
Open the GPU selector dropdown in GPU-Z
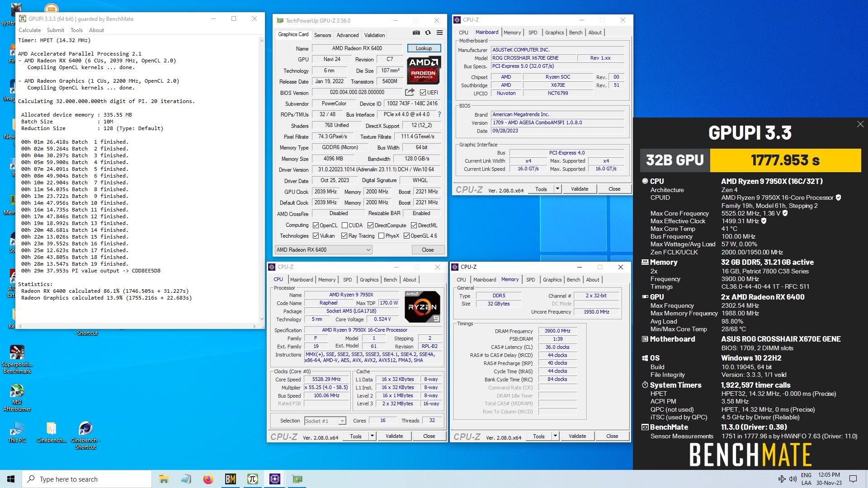[323, 250]
